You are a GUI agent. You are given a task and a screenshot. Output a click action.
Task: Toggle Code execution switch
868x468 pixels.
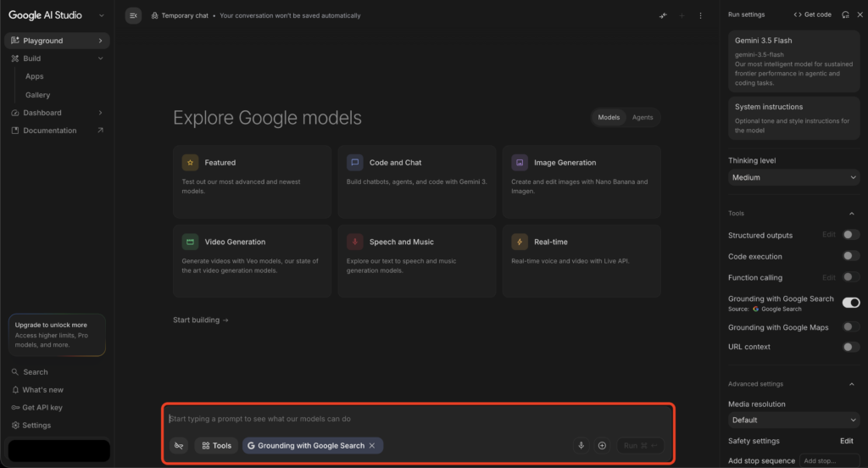coord(851,256)
